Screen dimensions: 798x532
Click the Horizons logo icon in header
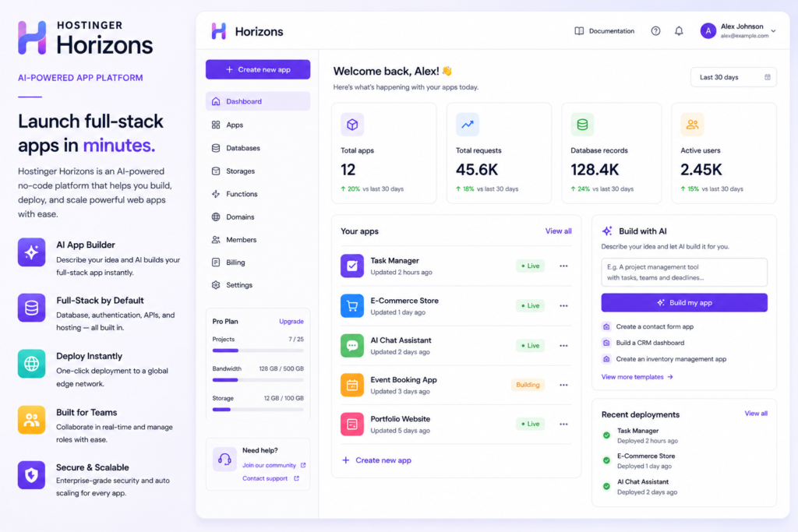[219, 31]
